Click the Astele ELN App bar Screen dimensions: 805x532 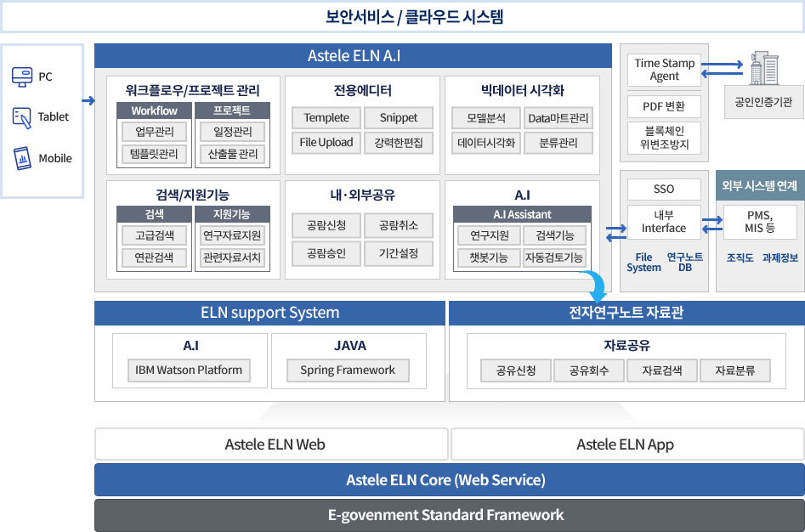tap(627, 444)
